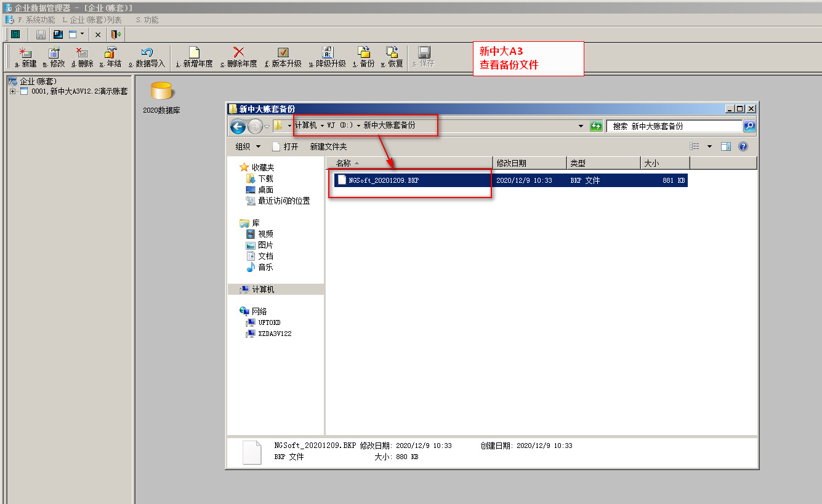Click the blue overlapping windows icon in the small toolbar

click(58, 34)
